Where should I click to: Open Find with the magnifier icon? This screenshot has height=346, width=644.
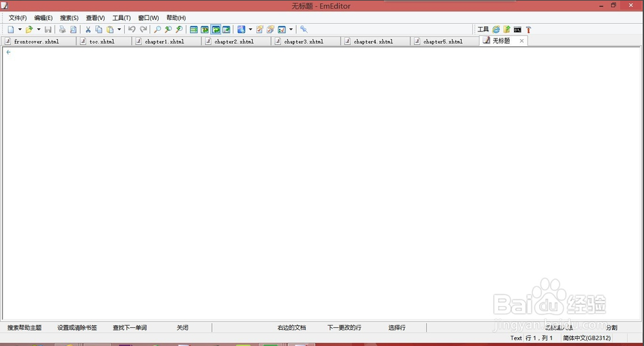[157, 30]
